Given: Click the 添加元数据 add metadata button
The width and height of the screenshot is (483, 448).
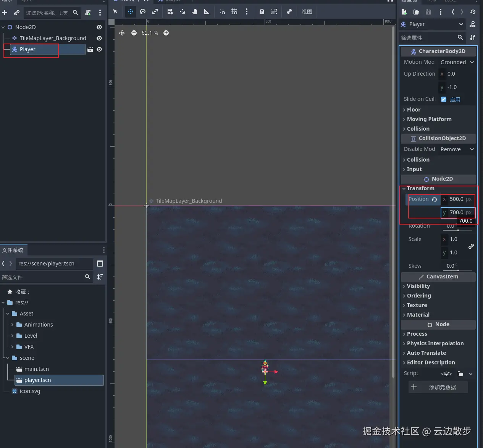Looking at the screenshot, I should 438,387.
